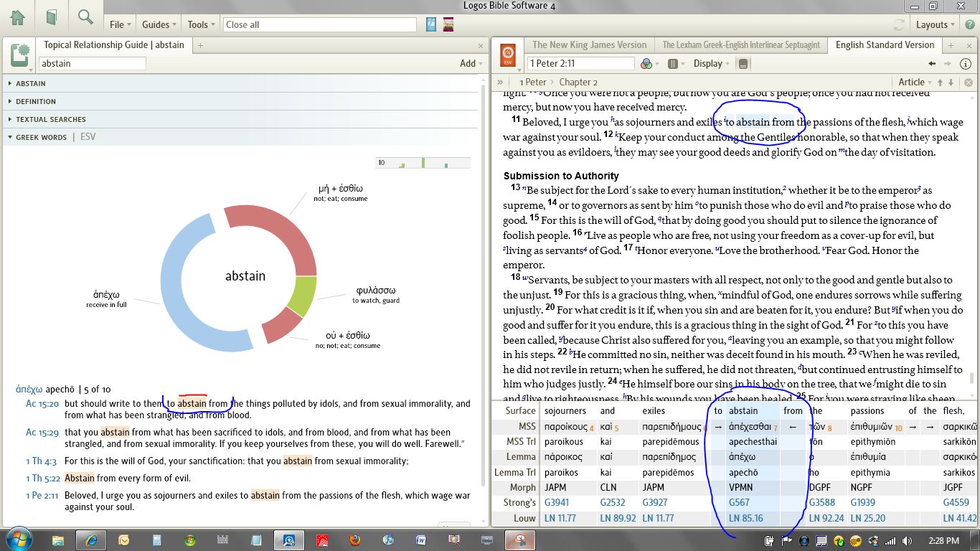
Task: Expand the locator bar chevrons
Action: click(x=500, y=82)
